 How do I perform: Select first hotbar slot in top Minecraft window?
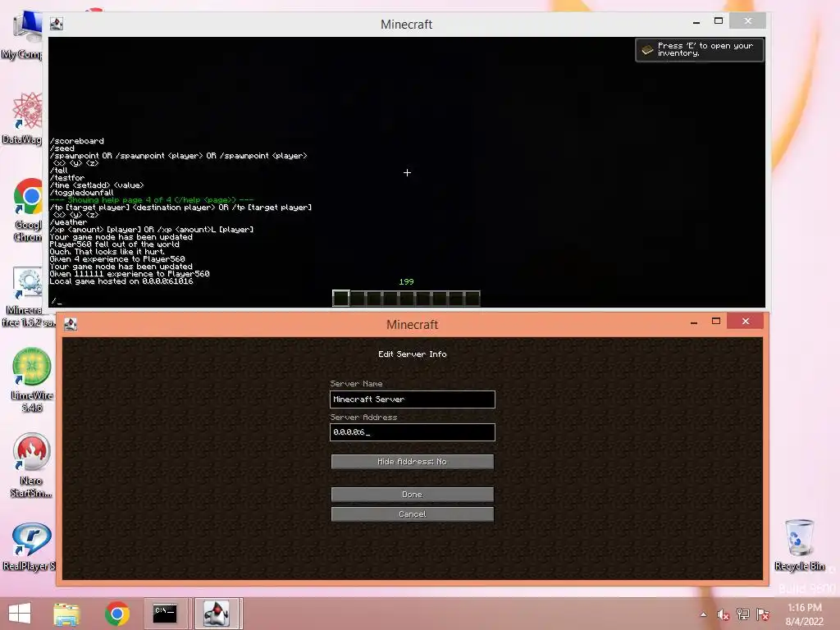pyautogui.click(x=340, y=298)
